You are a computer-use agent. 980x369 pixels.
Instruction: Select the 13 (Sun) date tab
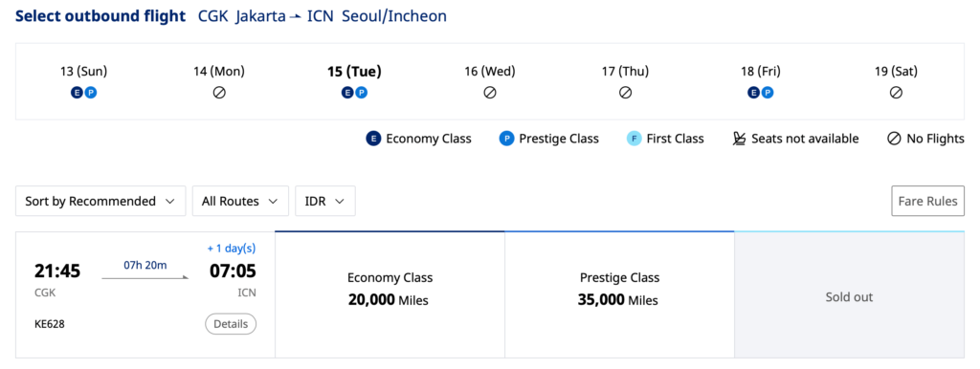point(84,81)
